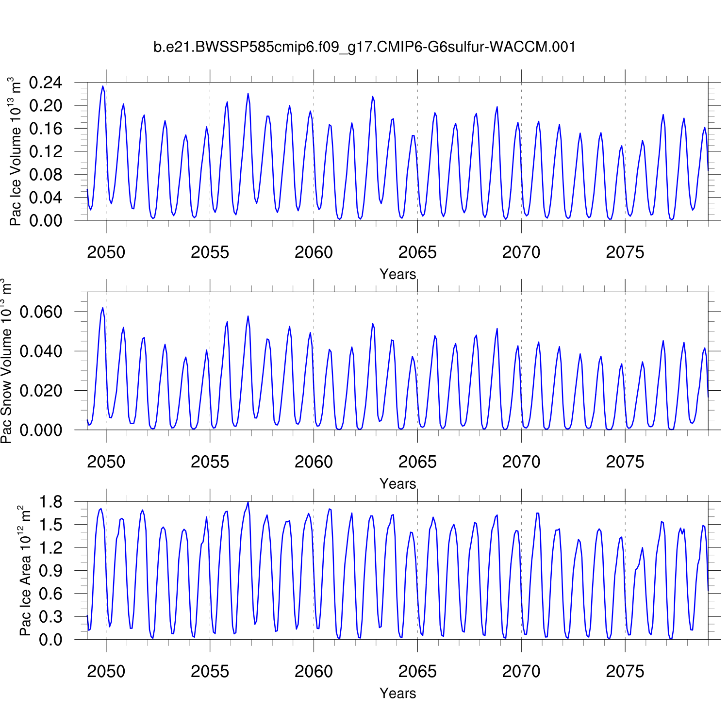Click the 1.8 value on Ice Area axis
Viewport: 728px width, 728px height.
coord(50,502)
